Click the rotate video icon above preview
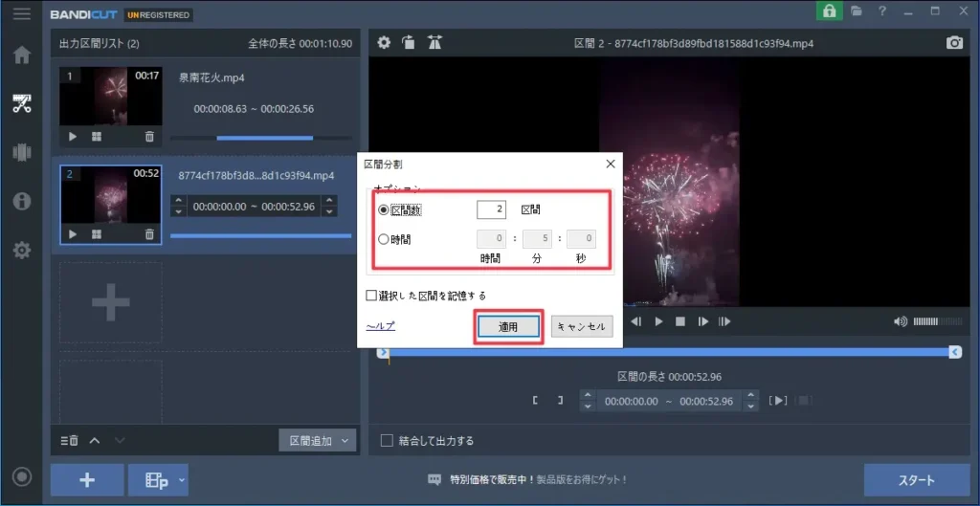 click(409, 42)
